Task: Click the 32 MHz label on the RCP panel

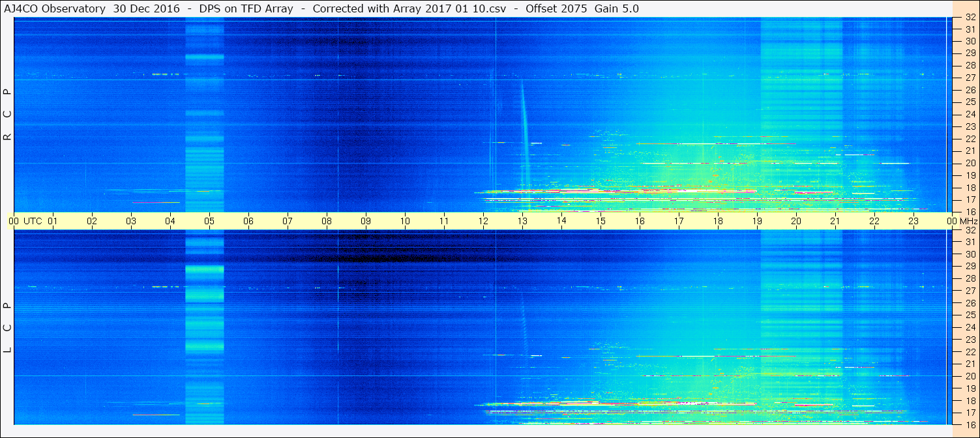Action: (970, 18)
